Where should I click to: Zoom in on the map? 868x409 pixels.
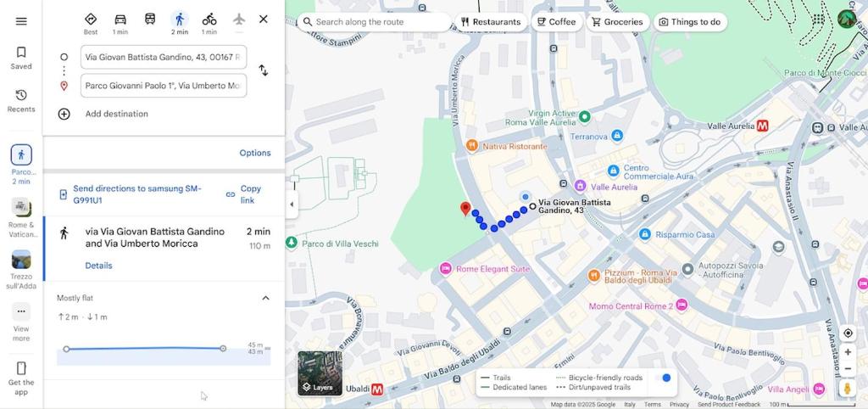click(x=847, y=352)
